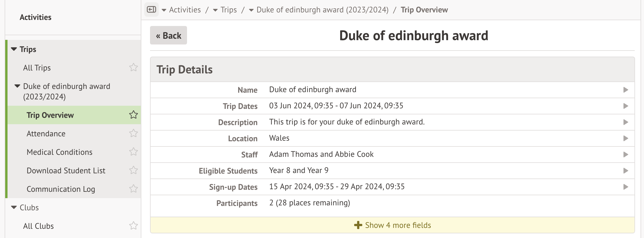644x238 pixels.
Task: Select Communication Log menu item
Action: 61,189
